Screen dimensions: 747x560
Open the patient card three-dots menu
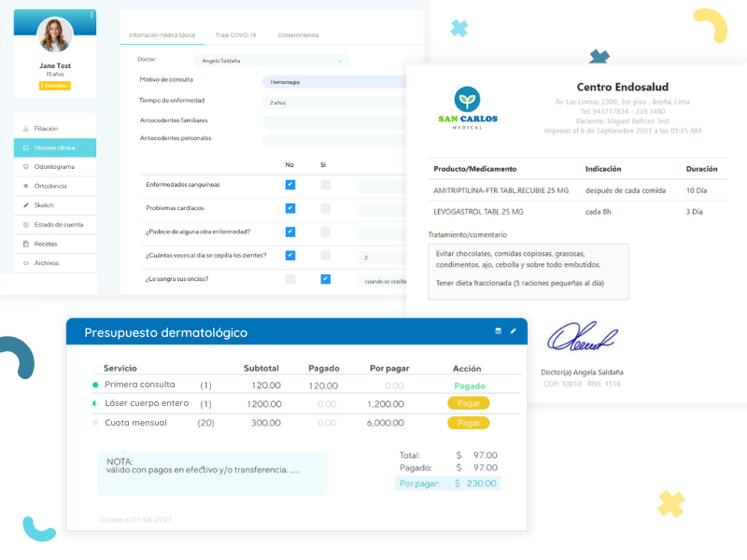pyautogui.click(x=92, y=16)
